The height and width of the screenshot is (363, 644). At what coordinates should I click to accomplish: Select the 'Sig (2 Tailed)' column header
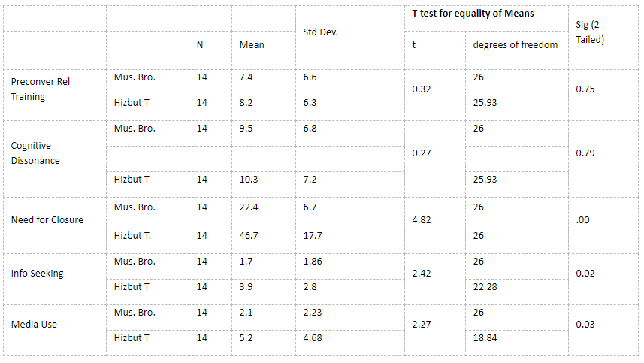coord(590,32)
